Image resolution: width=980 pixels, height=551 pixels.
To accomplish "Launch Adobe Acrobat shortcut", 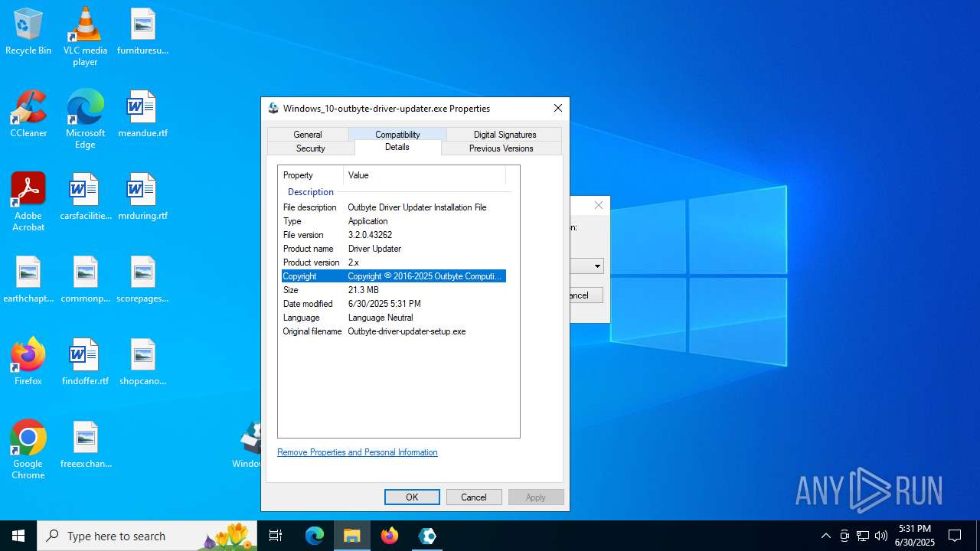I will click(x=28, y=202).
